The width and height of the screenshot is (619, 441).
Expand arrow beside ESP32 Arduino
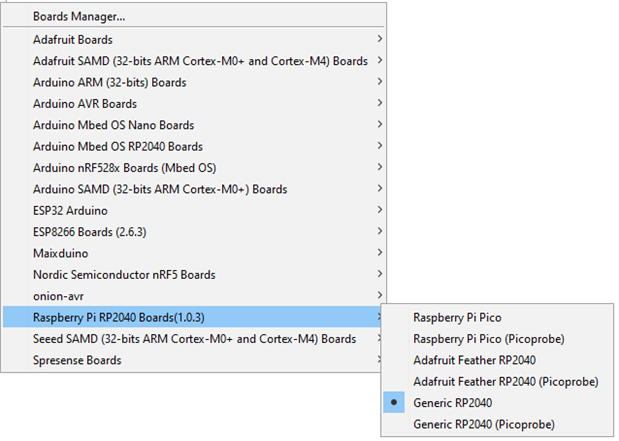pyautogui.click(x=380, y=209)
